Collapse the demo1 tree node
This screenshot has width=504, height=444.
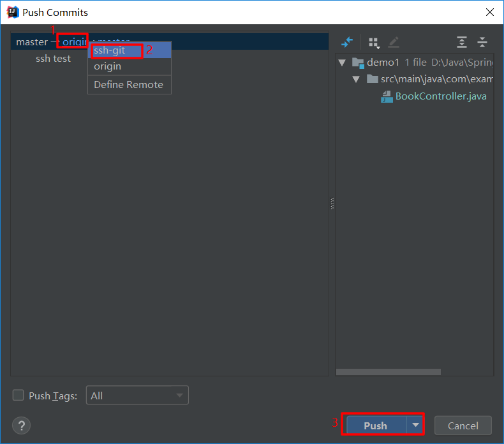click(x=342, y=63)
